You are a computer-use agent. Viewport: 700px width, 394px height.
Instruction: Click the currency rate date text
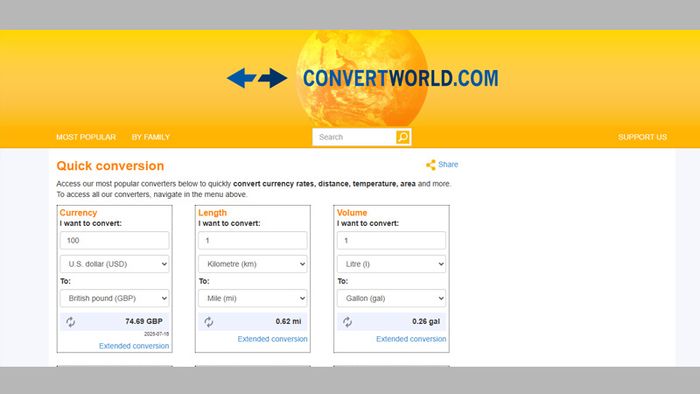(156, 334)
